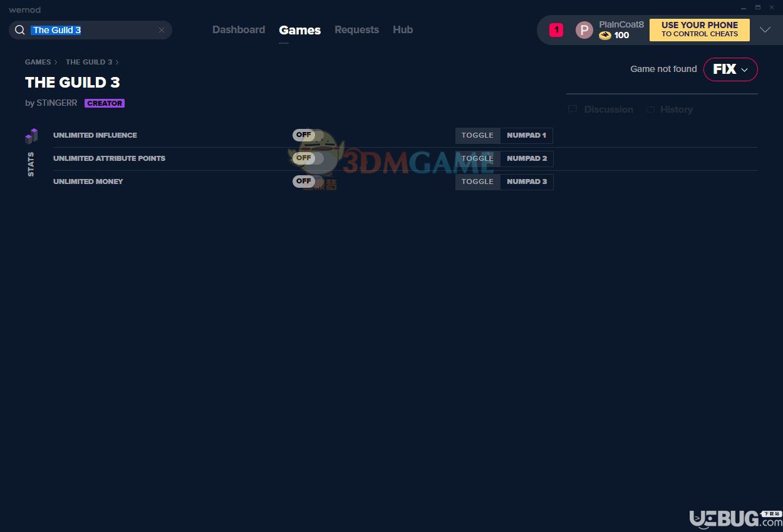
Task: Expand the account menu chevron
Action: 765,30
